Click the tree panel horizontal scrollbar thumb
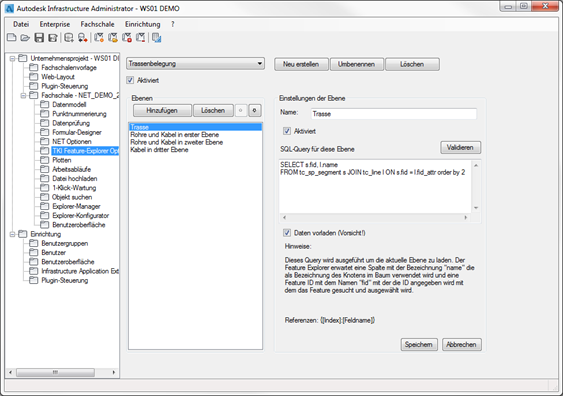The height and width of the screenshot is (396, 563). pyautogui.click(x=55, y=372)
